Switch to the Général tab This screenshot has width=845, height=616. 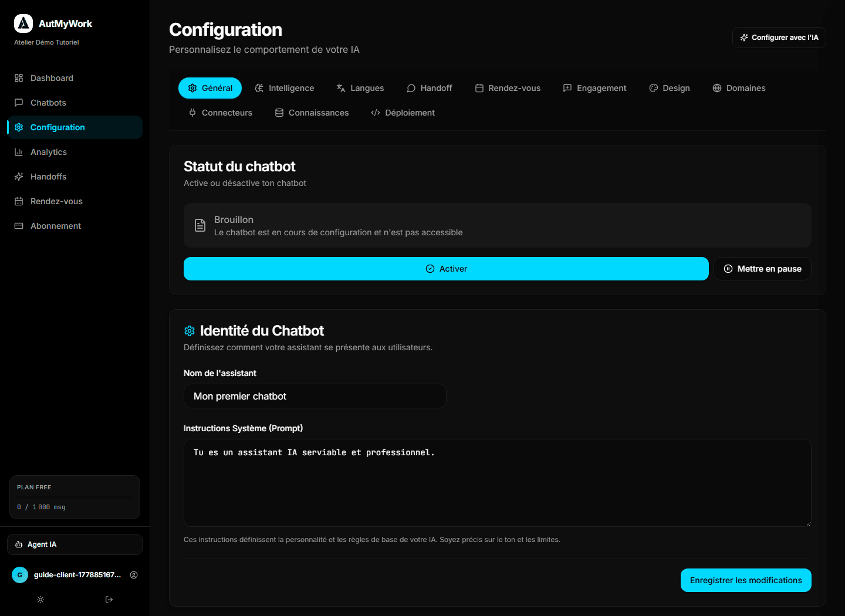210,88
